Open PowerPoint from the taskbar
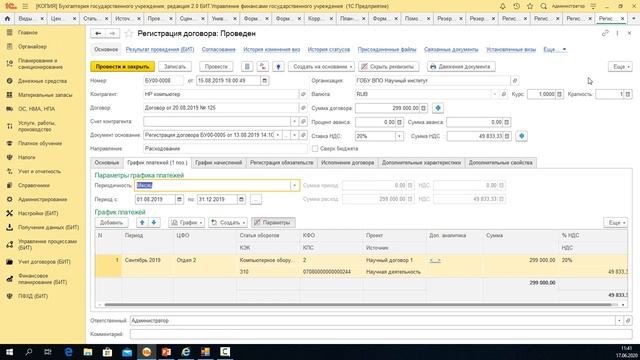This screenshot has height=360, width=640. (166, 352)
